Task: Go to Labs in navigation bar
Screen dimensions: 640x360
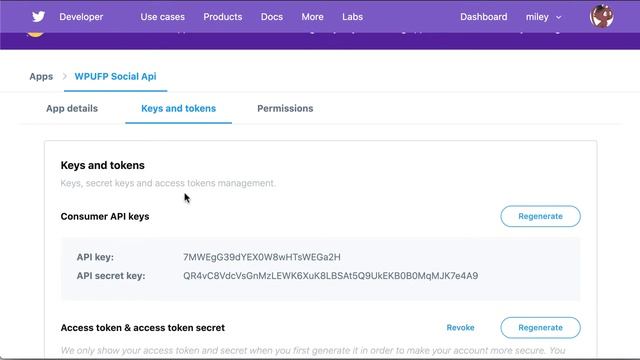Action: click(352, 17)
